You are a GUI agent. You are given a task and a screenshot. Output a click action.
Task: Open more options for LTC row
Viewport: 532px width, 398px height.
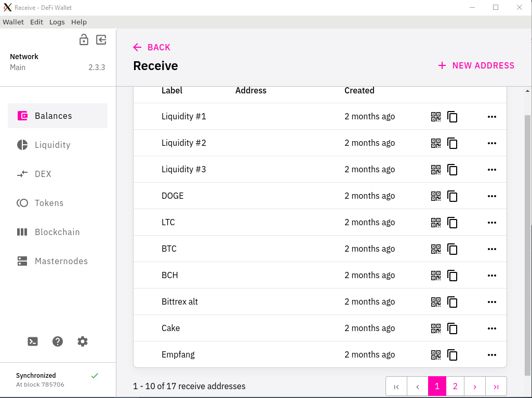click(491, 223)
